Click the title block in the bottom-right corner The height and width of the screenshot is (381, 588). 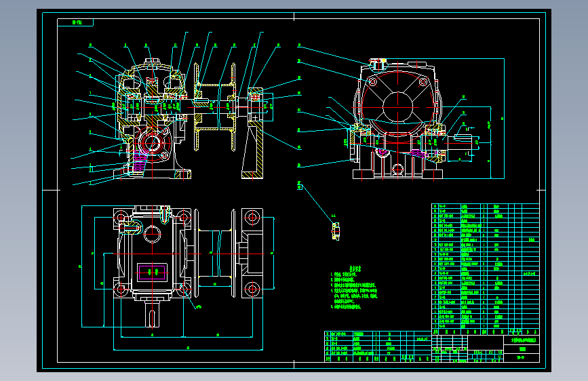coord(485,348)
